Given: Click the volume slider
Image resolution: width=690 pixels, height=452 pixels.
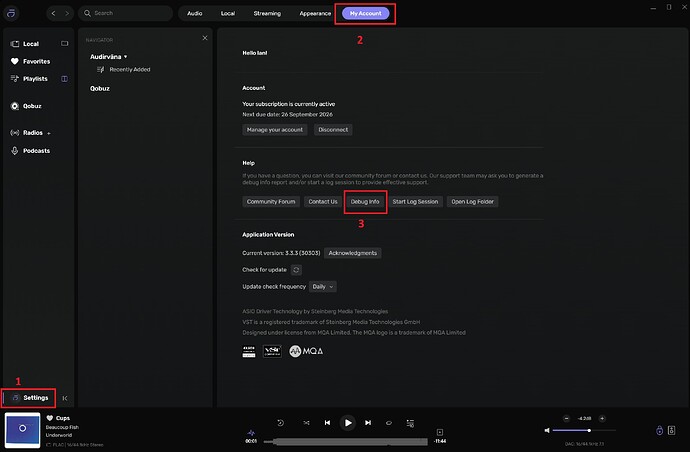Looking at the screenshot, I should pyautogui.click(x=584, y=430).
